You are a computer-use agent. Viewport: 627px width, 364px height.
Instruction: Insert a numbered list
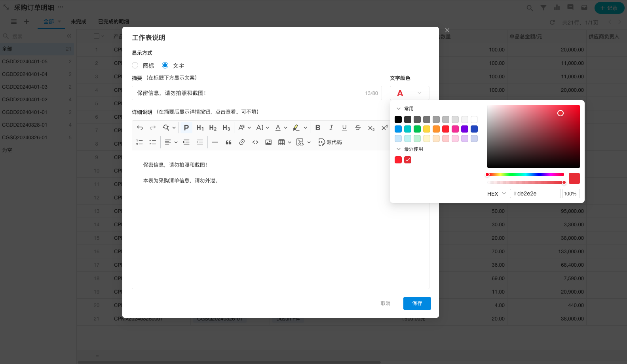[140, 142]
